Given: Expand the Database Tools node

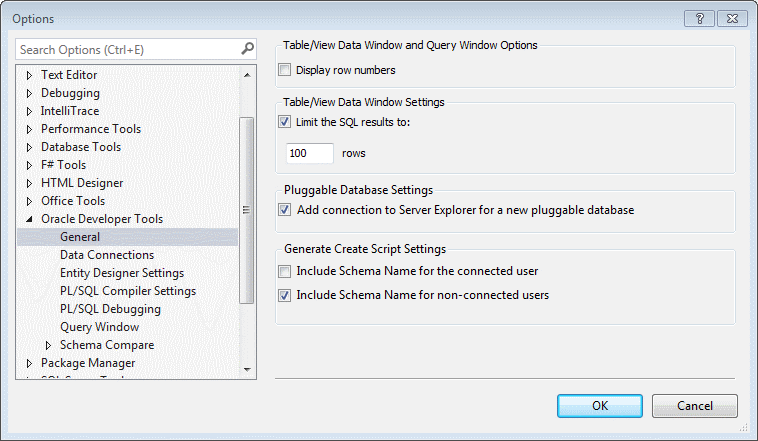Looking at the screenshot, I should (x=29, y=147).
